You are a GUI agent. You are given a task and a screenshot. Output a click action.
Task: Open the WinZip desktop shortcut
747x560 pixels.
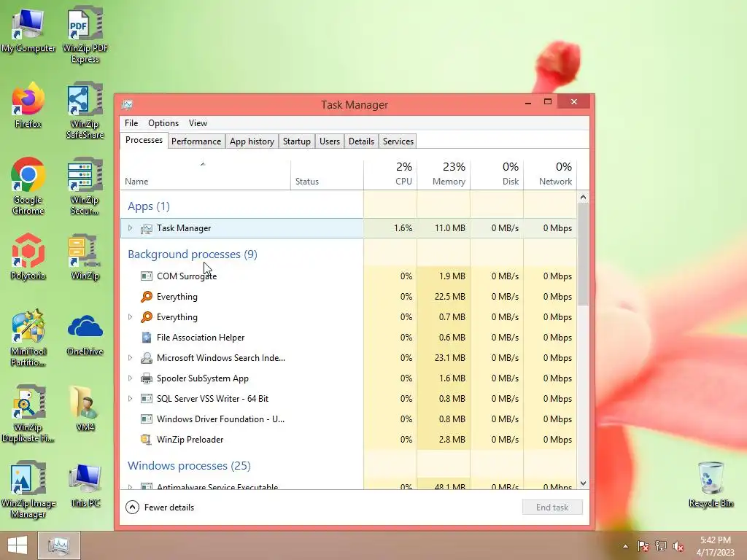pos(85,257)
